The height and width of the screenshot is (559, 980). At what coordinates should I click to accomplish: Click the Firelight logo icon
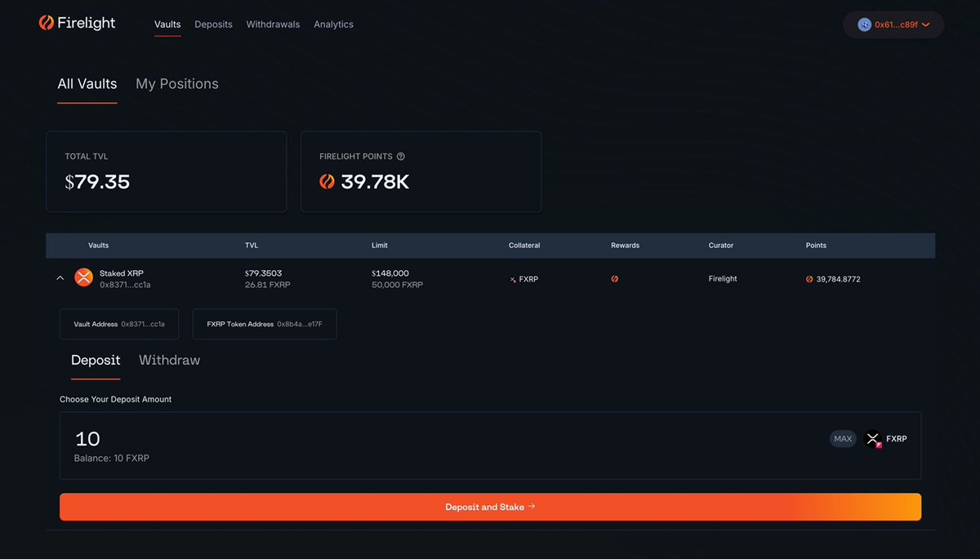[x=45, y=23]
